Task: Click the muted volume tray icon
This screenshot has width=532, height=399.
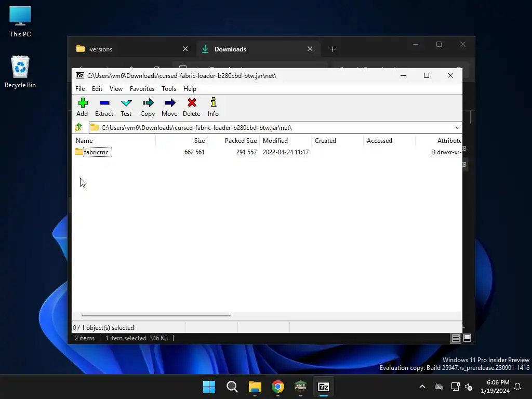Action: pyautogui.click(x=469, y=387)
